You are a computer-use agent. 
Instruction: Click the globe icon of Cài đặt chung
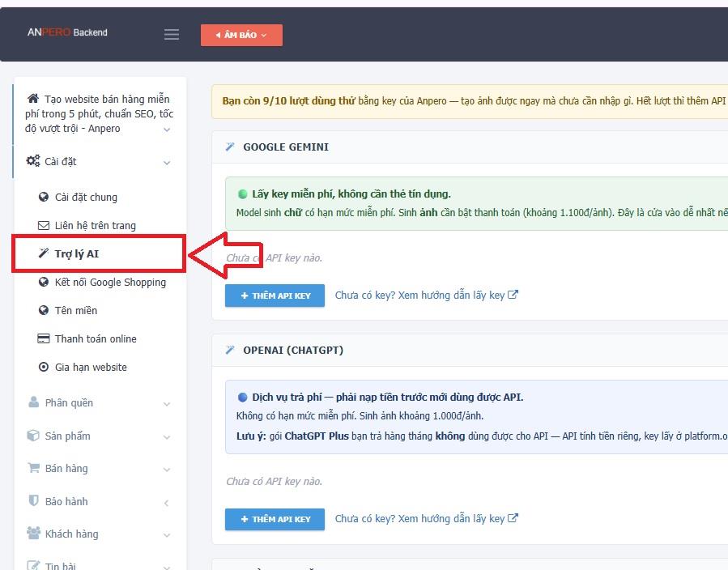coord(44,197)
